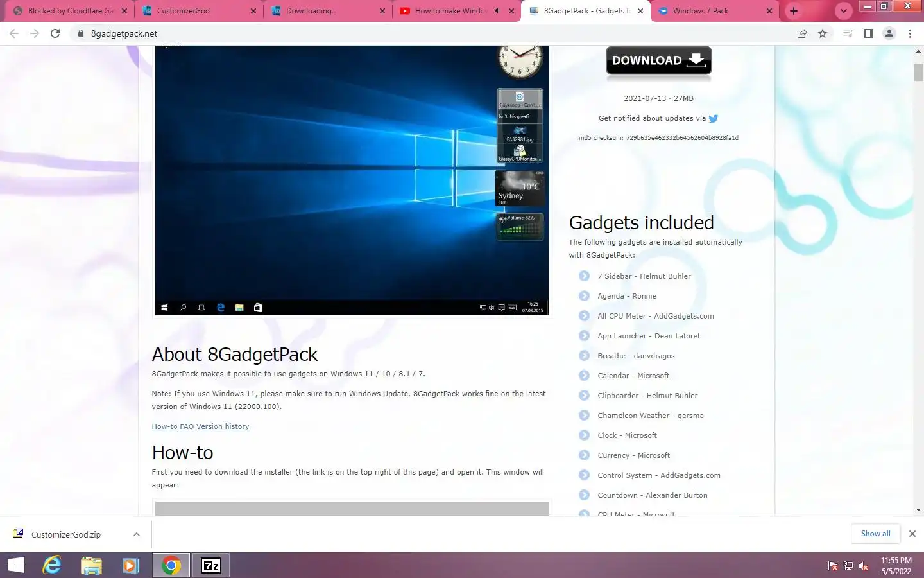Open Action Center flag in tray
The image size is (924, 578).
[x=832, y=566]
